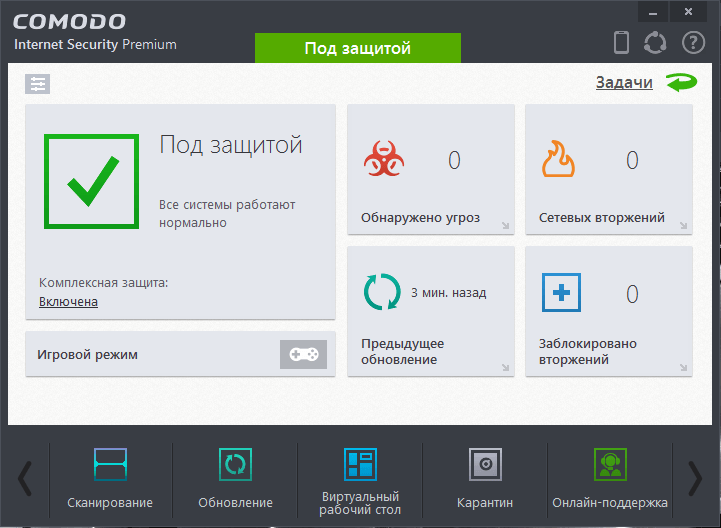Click the Заблокировано вторжений label
The width and height of the screenshot is (721, 528).
pyautogui.click(x=588, y=351)
